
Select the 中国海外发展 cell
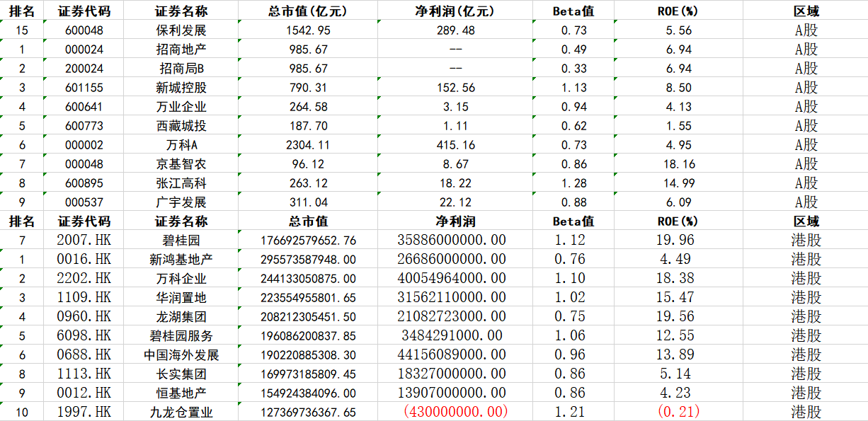(181, 355)
